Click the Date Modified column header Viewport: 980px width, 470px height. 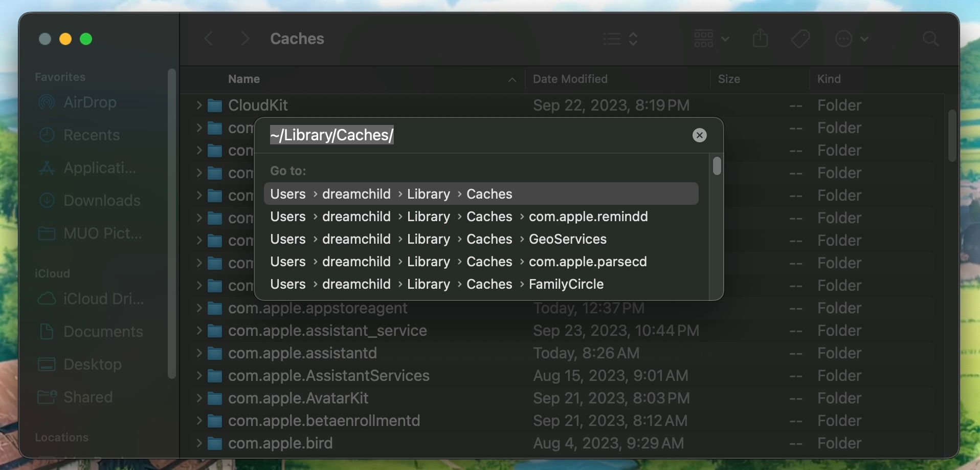[570, 79]
